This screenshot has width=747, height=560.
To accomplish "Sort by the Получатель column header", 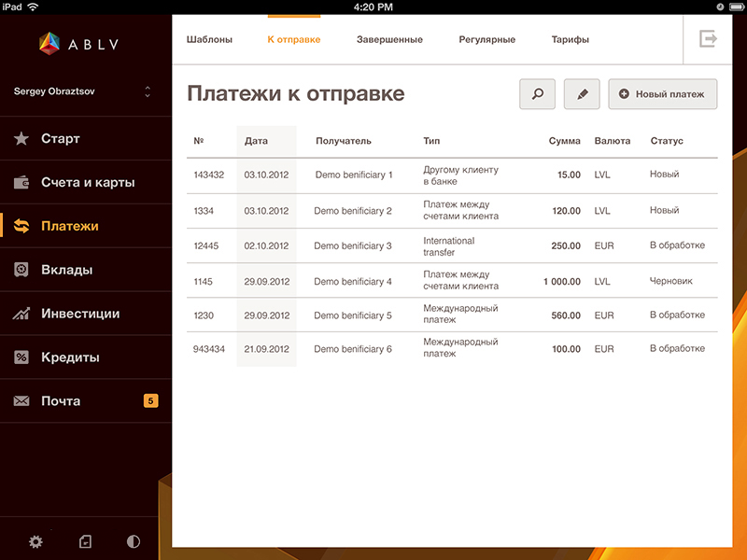I will coord(343,141).
